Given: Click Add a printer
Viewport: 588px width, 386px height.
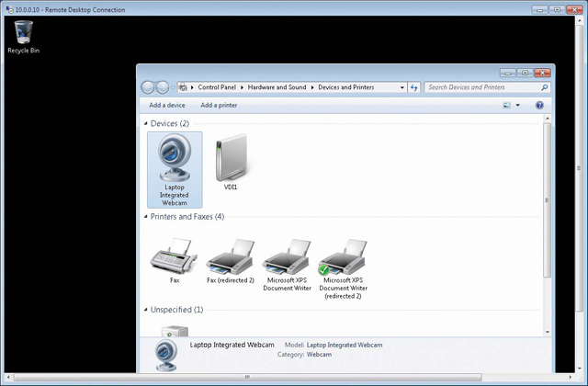Looking at the screenshot, I should [219, 105].
